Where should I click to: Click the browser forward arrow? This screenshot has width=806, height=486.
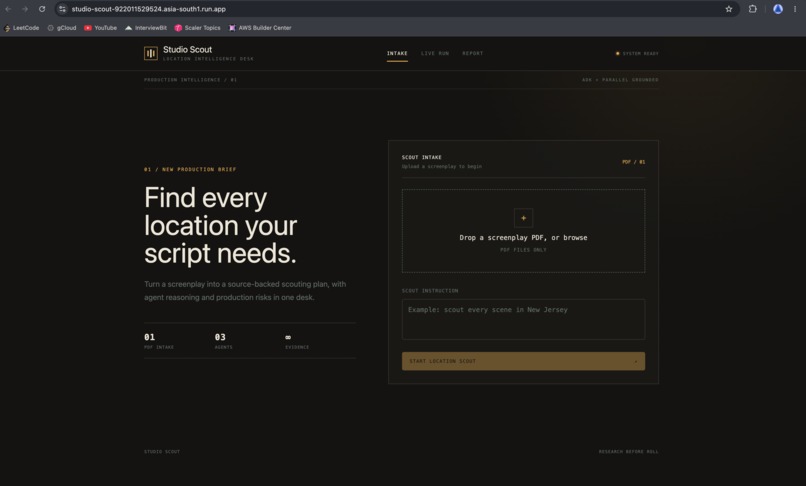click(x=25, y=9)
